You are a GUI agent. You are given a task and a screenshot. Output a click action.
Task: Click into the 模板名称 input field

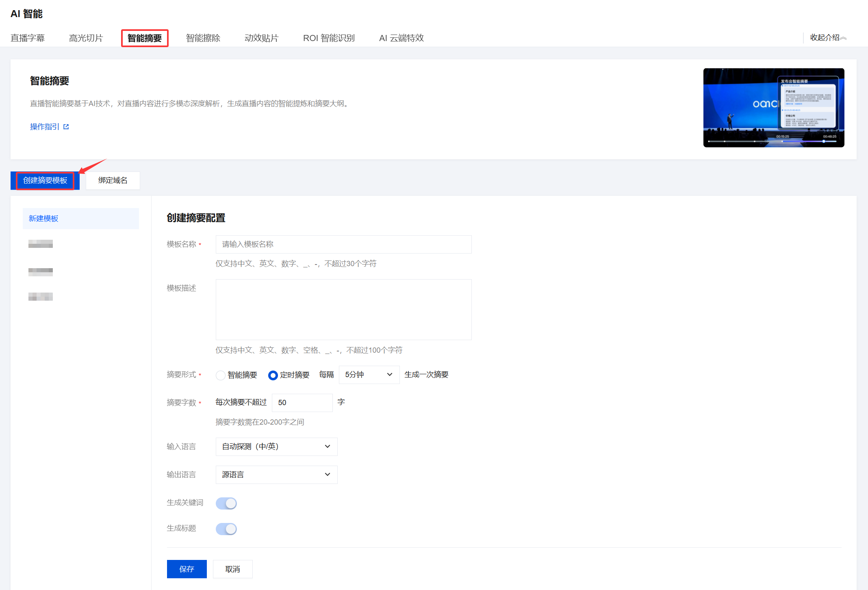pos(343,244)
